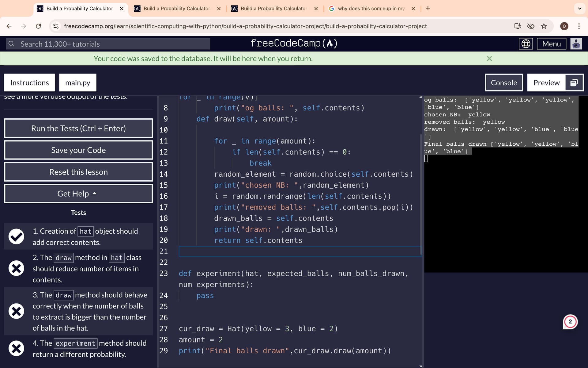Open the freeCodeCamp Menu
Screen dimensions: 588x368
[551, 44]
